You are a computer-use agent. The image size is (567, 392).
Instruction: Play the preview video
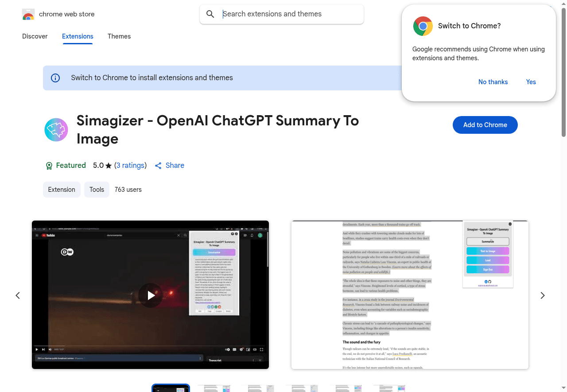click(x=151, y=295)
